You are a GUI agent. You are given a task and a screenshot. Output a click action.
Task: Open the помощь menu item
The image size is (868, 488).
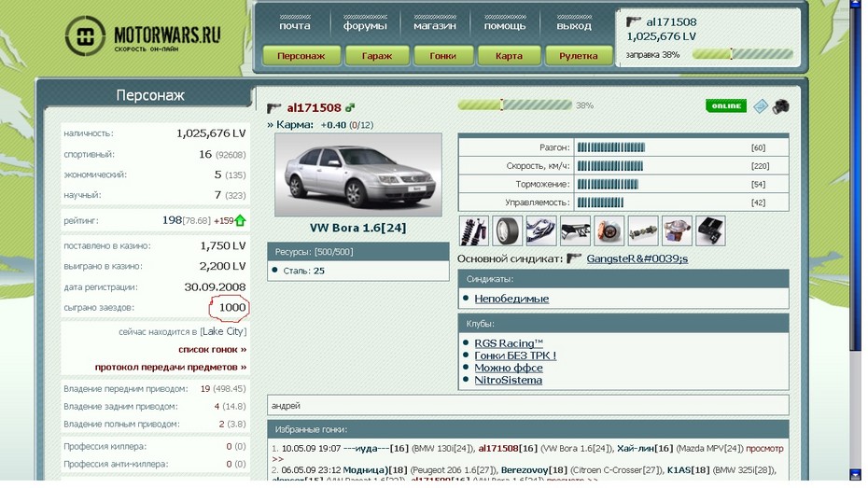(x=505, y=26)
